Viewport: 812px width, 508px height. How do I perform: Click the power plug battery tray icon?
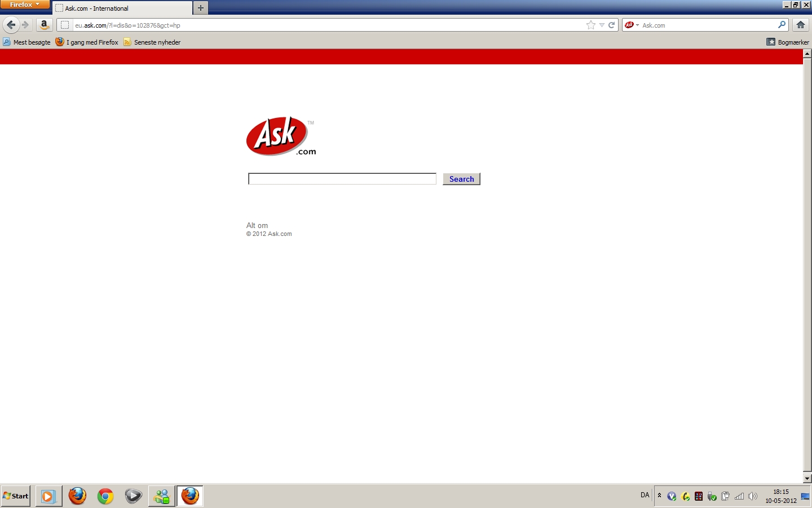pos(725,496)
